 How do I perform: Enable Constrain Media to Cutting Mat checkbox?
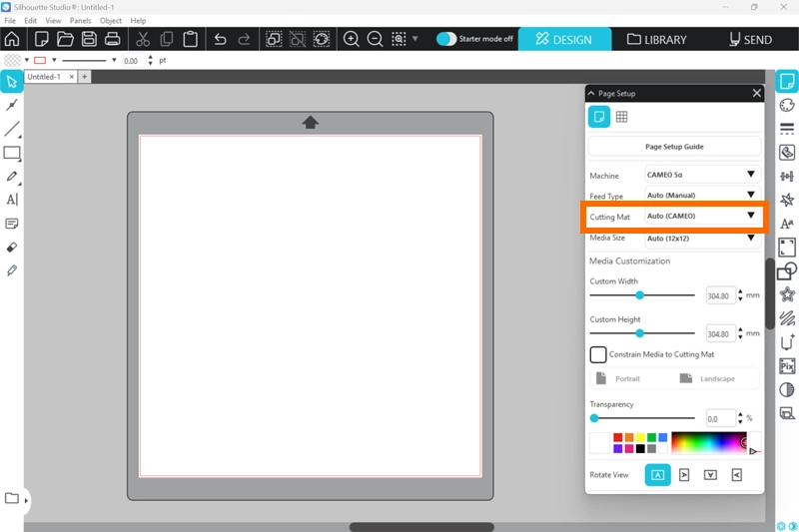[x=598, y=354]
